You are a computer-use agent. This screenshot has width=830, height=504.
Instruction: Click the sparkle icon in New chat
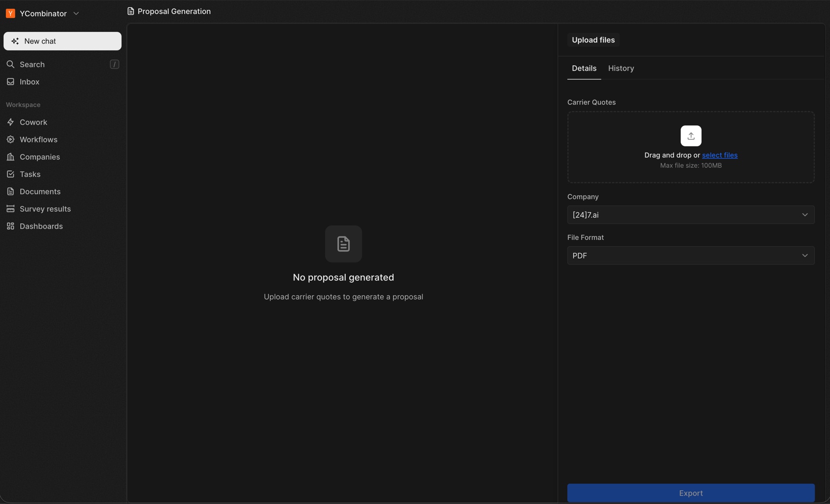15,41
